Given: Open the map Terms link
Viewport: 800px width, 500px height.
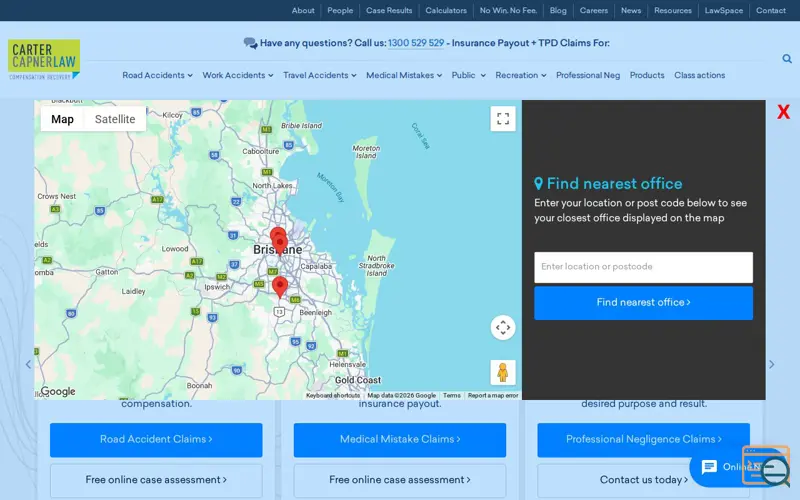Looking at the screenshot, I should click(452, 395).
